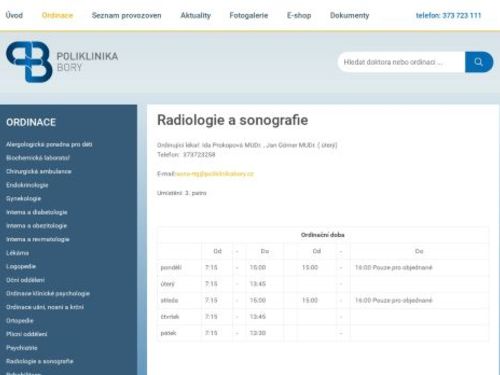Open Interna a obezitologie link
Viewport: 500px width, 375px height.
(36, 226)
